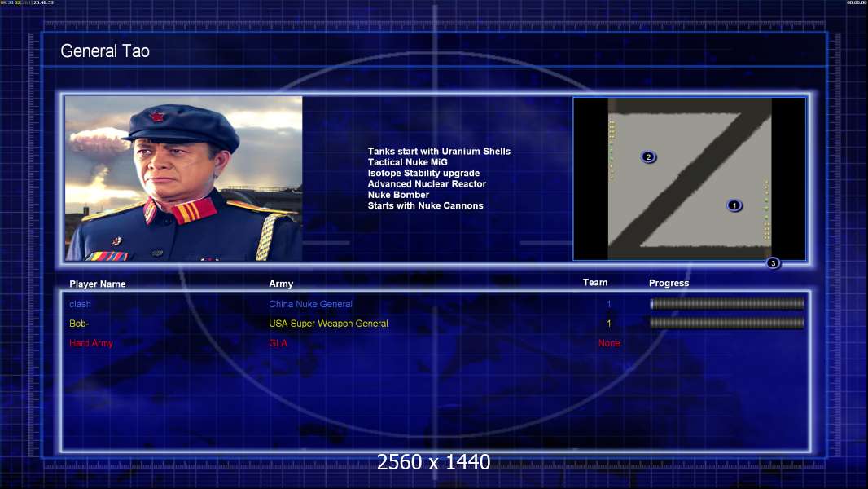Click the timer readout in top-right corner
This screenshot has width=868, height=489.
(856, 2)
